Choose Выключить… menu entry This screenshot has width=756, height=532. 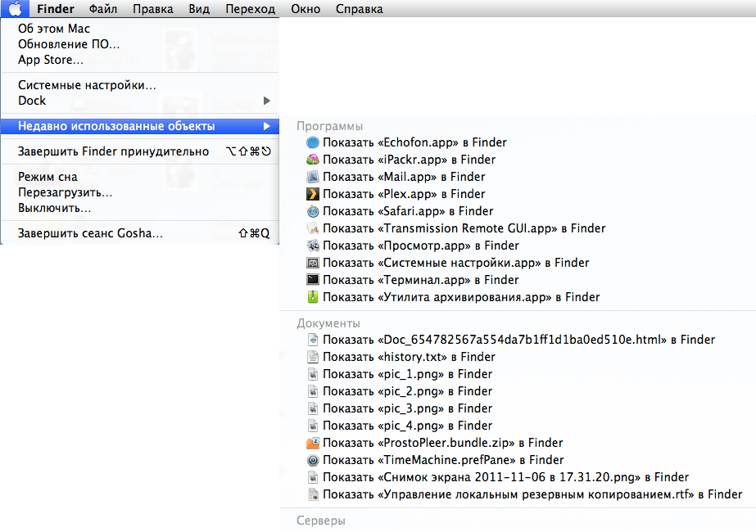(x=140, y=208)
